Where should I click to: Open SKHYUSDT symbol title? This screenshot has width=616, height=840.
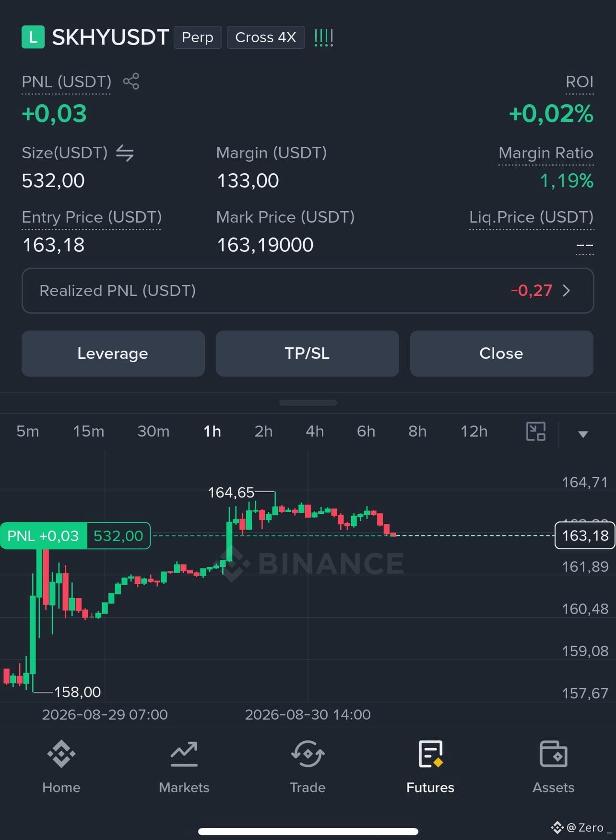click(x=110, y=37)
